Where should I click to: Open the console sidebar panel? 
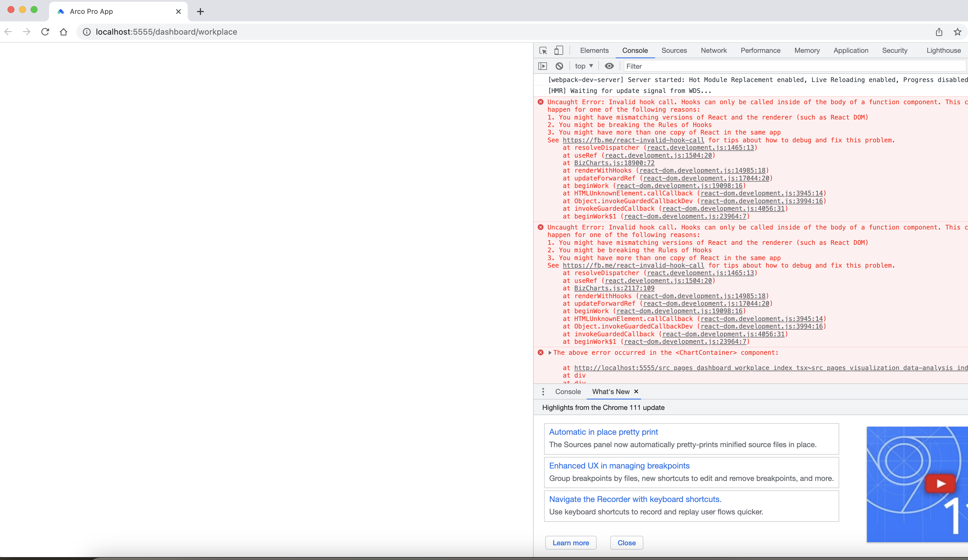543,66
